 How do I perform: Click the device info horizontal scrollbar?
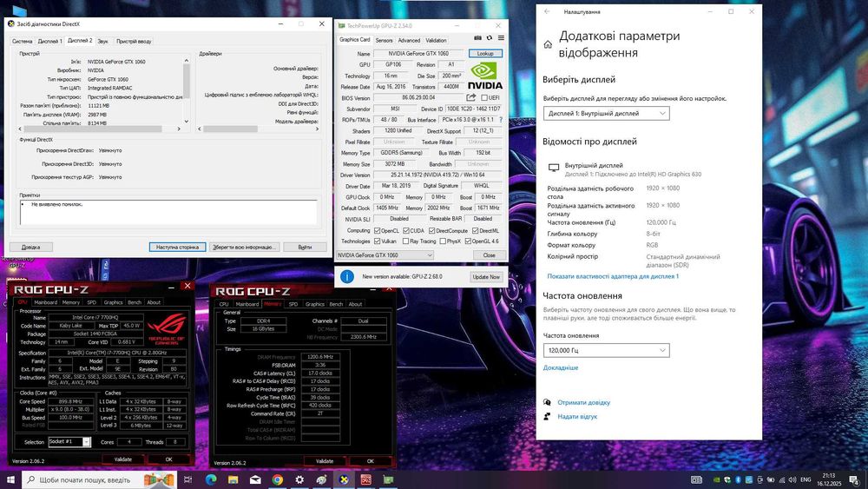(x=101, y=129)
